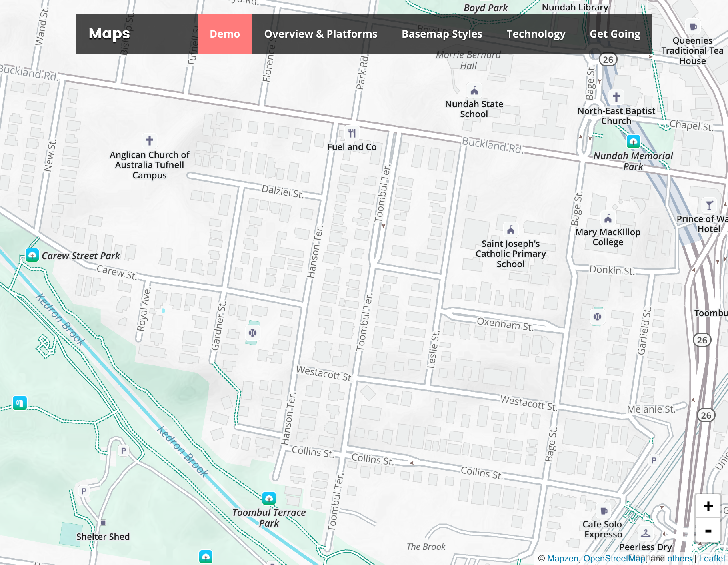Follow the OpenStreetMap attribution link
The height and width of the screenshot is (565, 728).
click(614, 559)
